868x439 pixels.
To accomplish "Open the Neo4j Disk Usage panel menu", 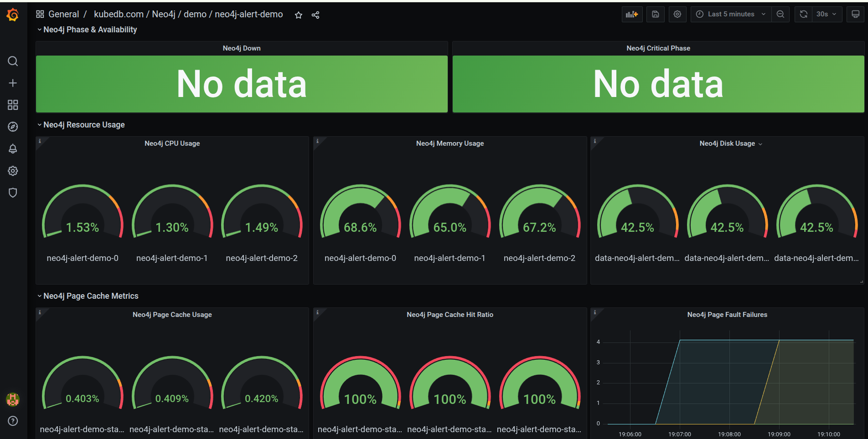I will coord(760,144).
